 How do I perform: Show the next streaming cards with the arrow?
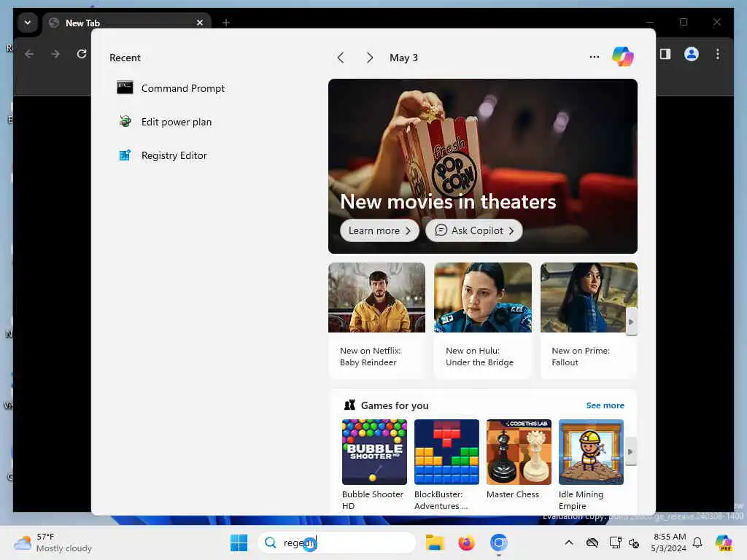[x=631, y=322]
